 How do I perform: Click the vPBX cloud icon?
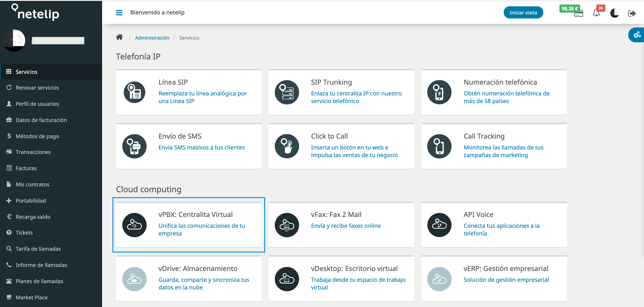pyautogui.click(x=134, y=225)
